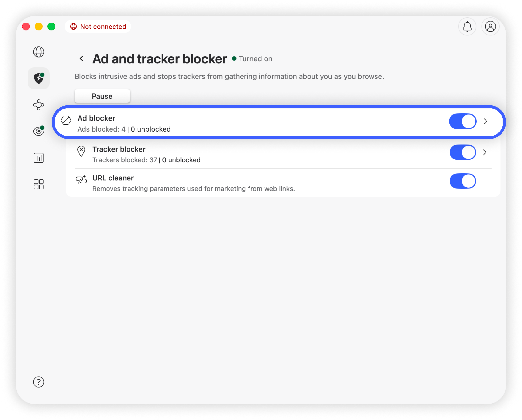522x420 pixels.
Task: Open the notifications bell icon
Action: pyautogui.click(x=467, y=27)
